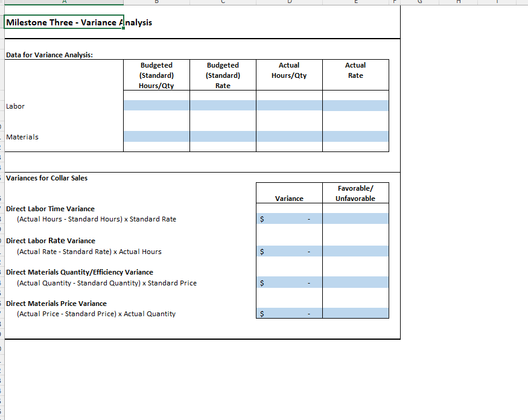Click the Direct Labor Time Variance dollar cell

click(289, 219)
